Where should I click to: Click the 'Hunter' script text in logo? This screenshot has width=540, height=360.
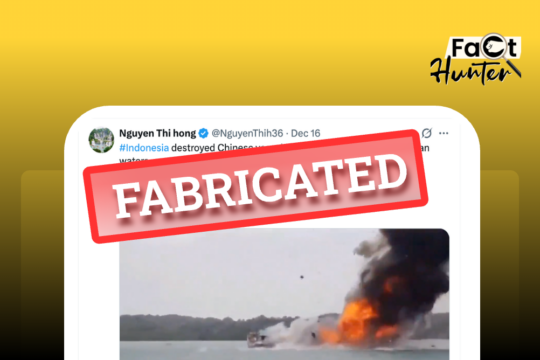point(470,71)
